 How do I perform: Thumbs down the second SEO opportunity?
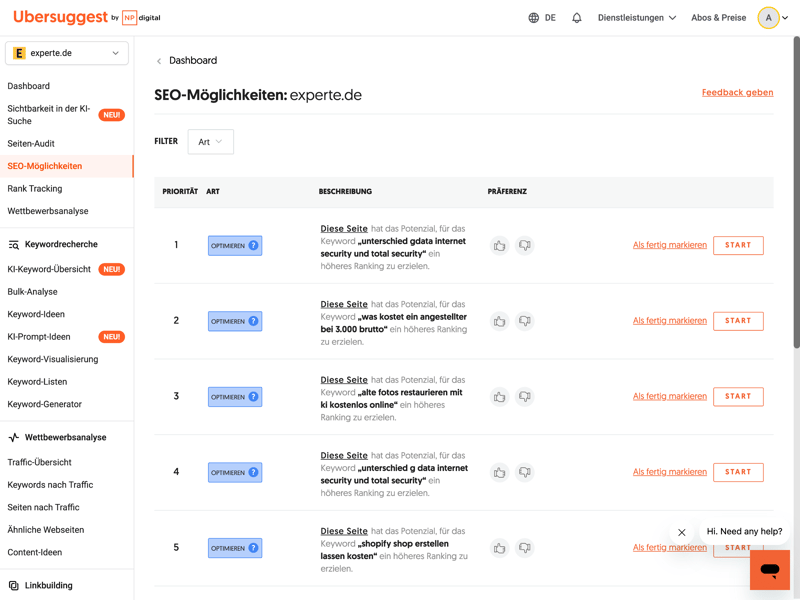525,321
